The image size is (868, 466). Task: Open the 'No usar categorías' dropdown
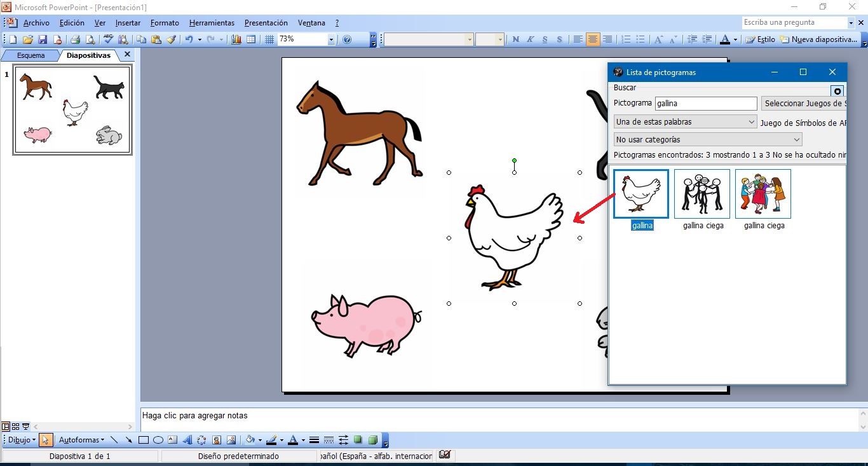point(797,139)
